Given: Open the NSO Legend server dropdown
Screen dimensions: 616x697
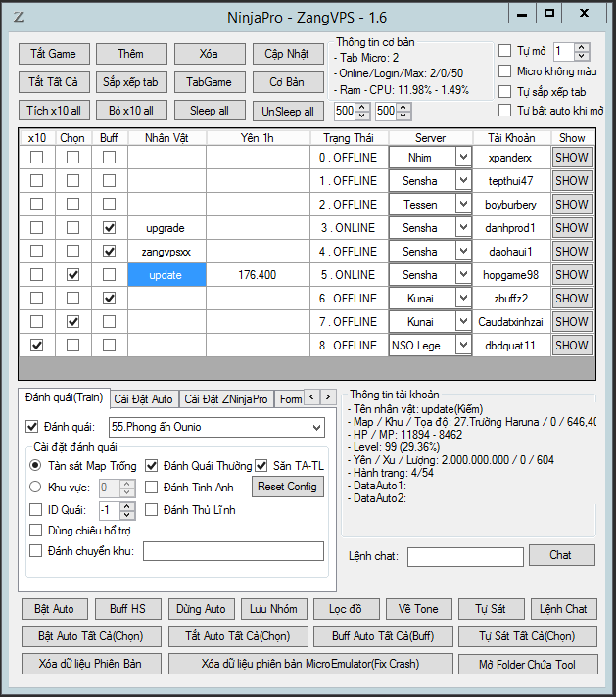Looking at the screenshot, I should click(463, 346).
